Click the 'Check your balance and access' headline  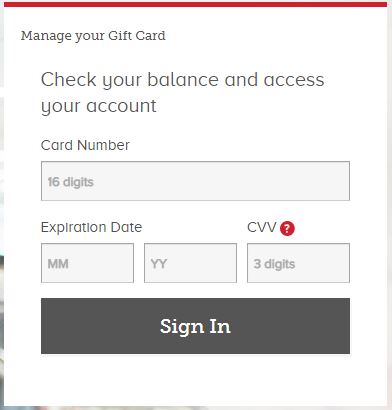(182, 80)
